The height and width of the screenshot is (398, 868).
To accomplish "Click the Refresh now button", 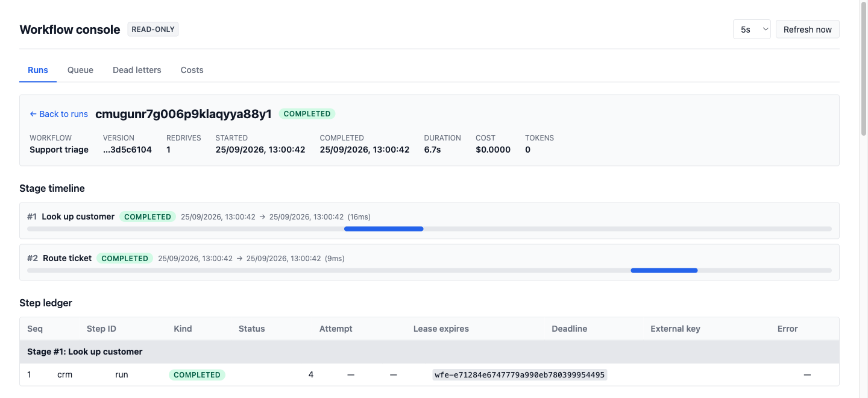I will point(807,30).
